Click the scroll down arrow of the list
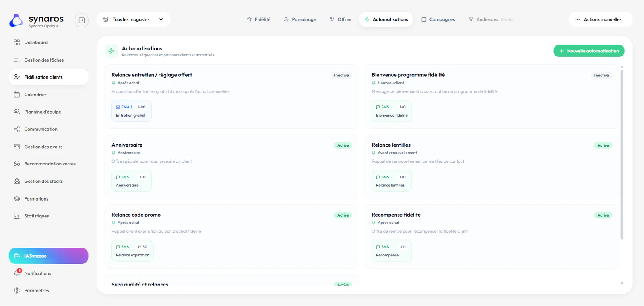The image size is (644, 306). pyautogui.click(x=622, y=283)
